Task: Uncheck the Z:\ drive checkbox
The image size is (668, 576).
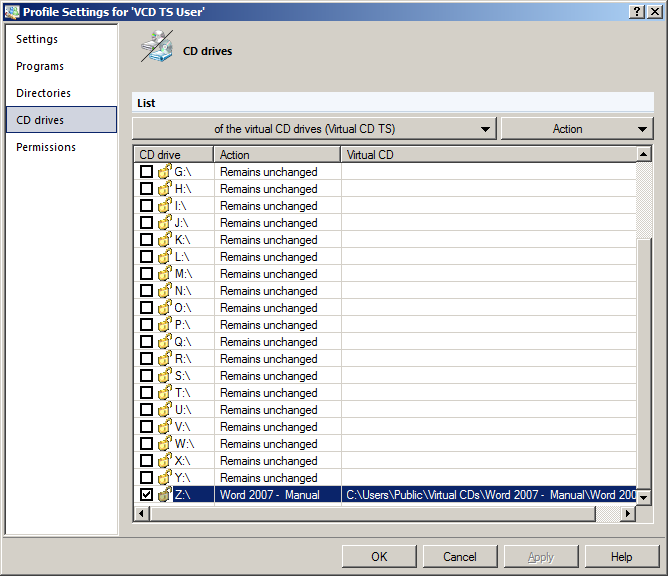Action: click(x=147, y=495)
